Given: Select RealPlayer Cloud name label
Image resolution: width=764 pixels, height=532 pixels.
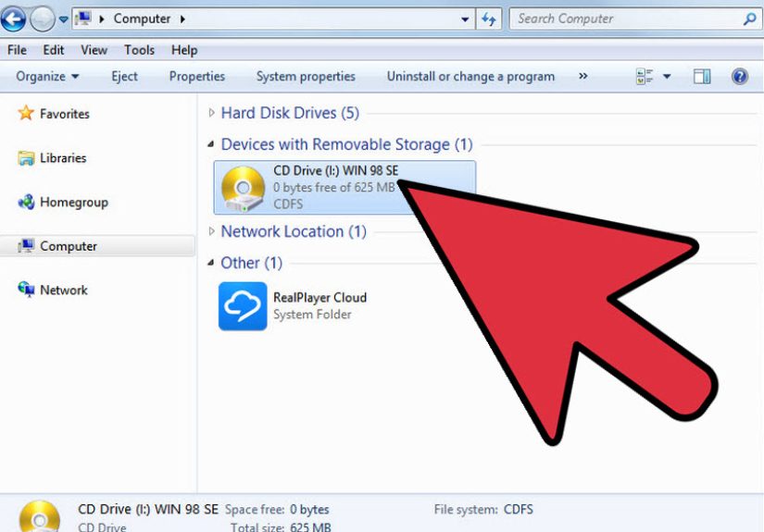Looking at the screenshot, I should pyautogui.click(x=319, y=297).
